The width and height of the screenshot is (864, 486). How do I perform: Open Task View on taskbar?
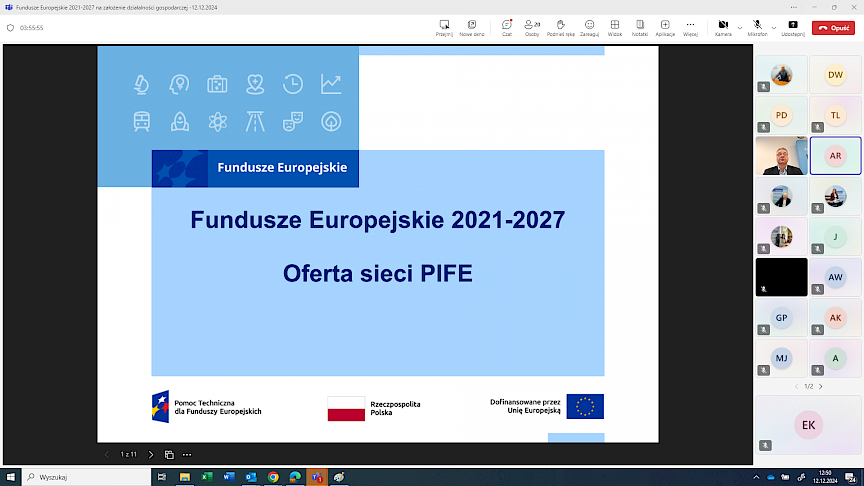click(161, 477)
